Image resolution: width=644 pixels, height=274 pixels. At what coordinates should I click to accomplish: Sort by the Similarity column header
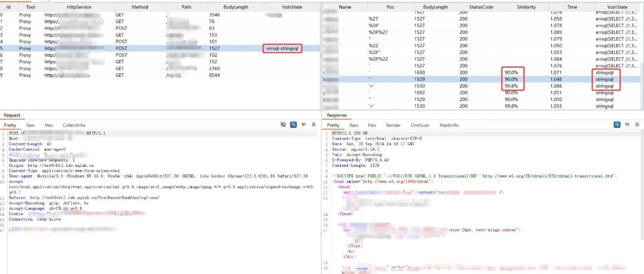526,7
